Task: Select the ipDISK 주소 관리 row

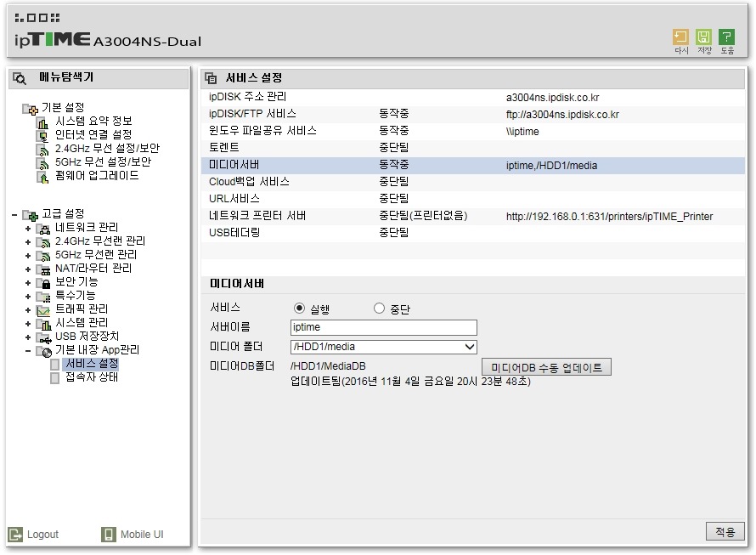Action: (x=472, y=97)
